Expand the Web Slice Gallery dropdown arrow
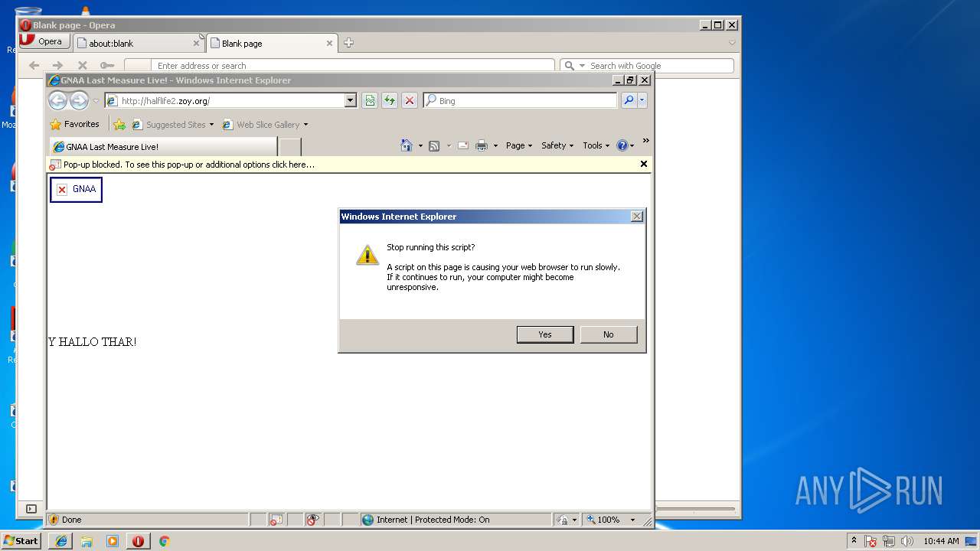 click(305, 125)
